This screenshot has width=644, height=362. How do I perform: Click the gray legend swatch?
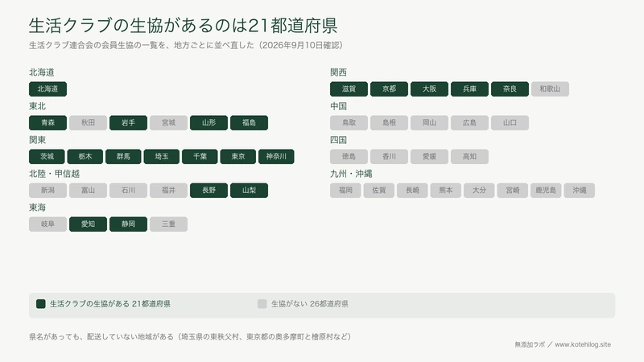(x=262, y=304)
